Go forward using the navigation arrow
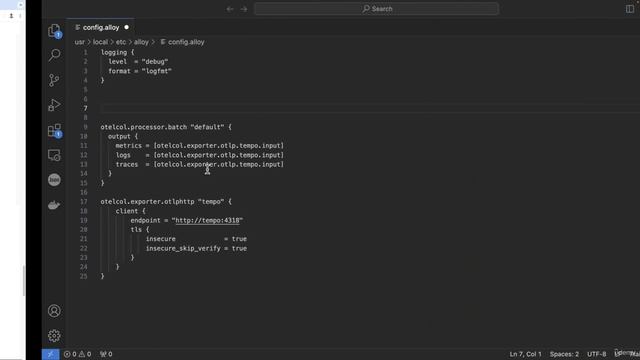Screen dimensions: 640x360 tap(244, 9)
